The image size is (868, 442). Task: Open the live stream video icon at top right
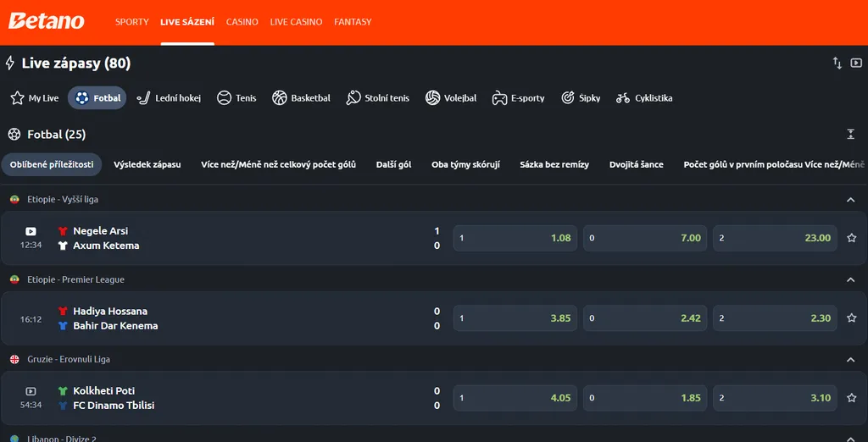[x=856, y=63]
